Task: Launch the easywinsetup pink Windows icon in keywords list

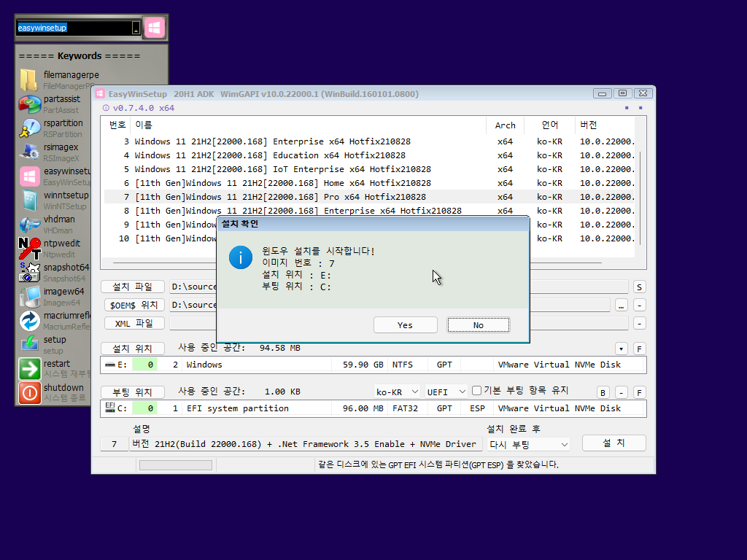Action: pos(29,176)
